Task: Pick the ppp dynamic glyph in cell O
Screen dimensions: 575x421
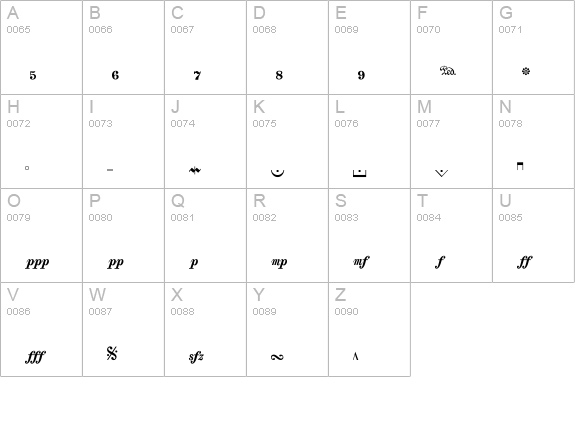Action: pos(37,263)
